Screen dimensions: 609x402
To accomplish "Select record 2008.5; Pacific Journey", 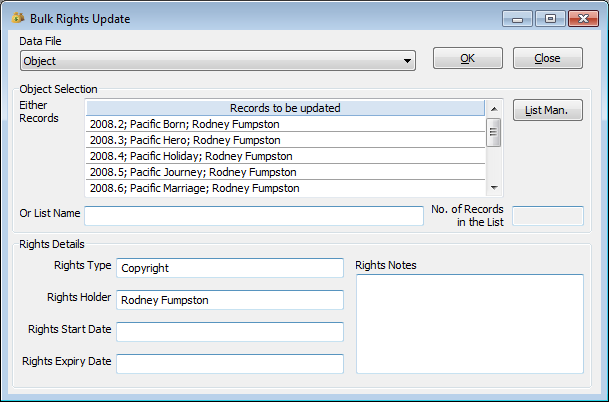I will point(285,172).
